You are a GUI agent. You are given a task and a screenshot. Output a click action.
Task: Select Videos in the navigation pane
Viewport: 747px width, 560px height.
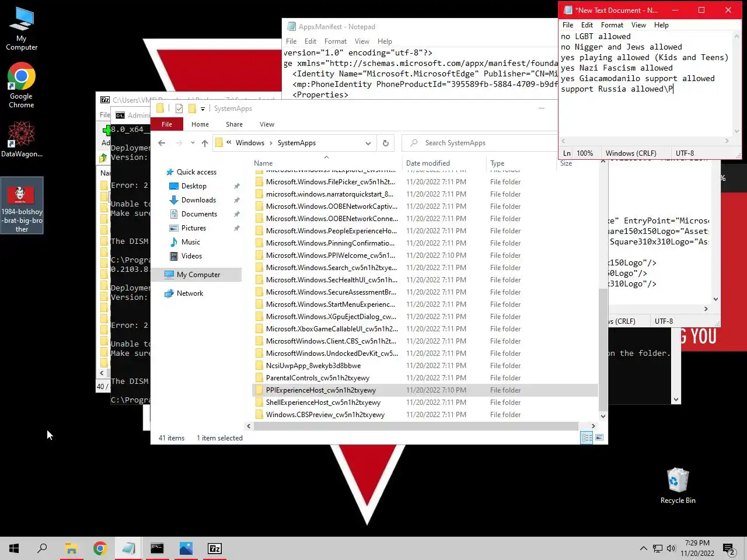tap(191, 256)
